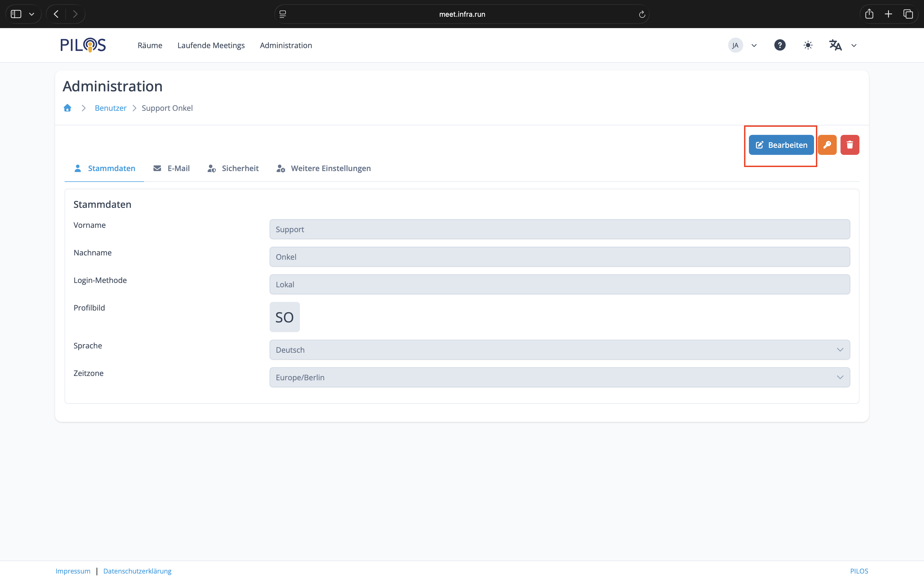The width and height of the screenshot is (924, 580).
Task: Reload the page in the address bar
Action: [x=642, y=14]
